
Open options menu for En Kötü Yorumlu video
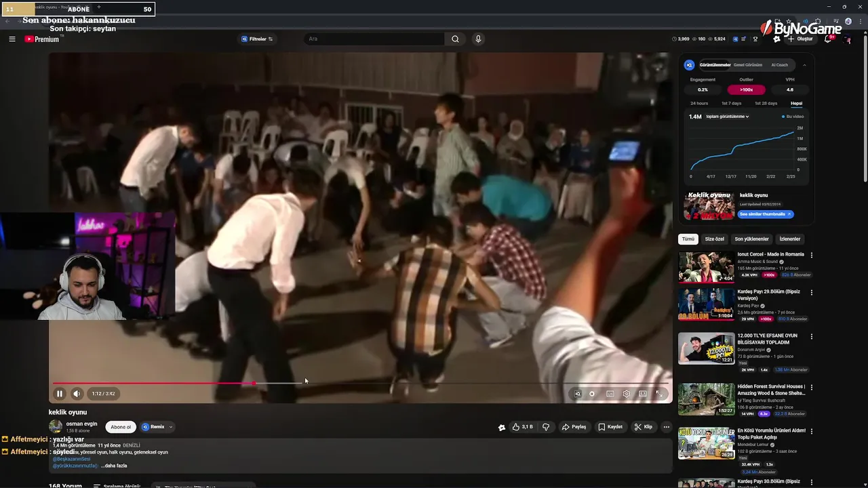click(x=812, y=431)
